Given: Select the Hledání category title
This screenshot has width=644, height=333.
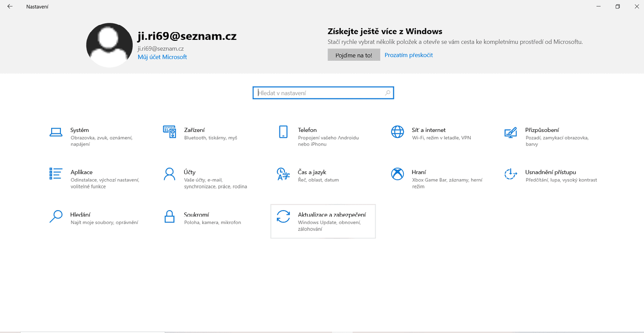Looking at the screenshot, I should [x=80, y=214].
